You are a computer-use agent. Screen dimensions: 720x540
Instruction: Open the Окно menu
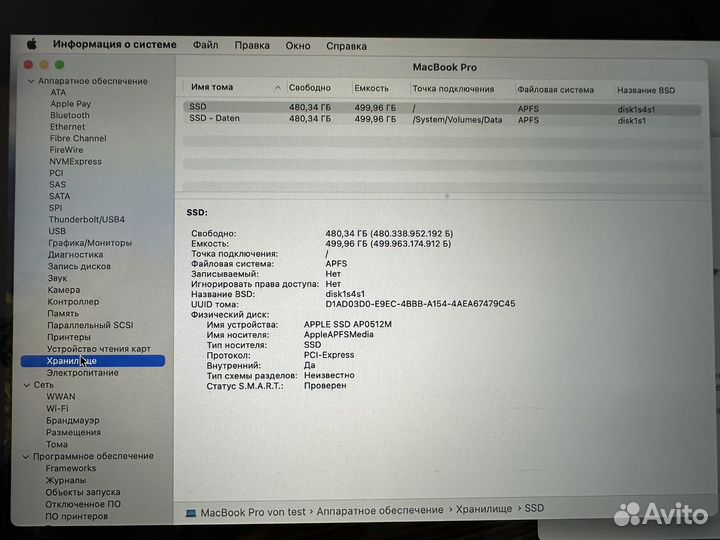point(298,46)
